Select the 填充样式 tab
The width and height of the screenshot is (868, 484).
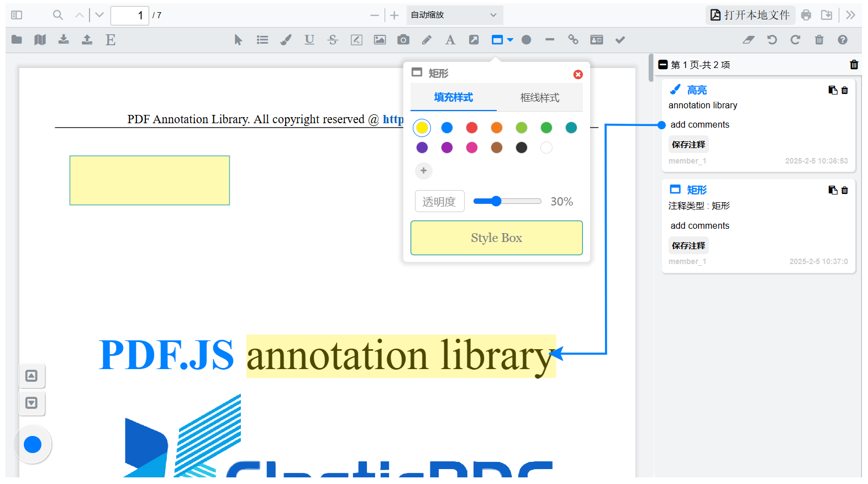click(453, 98)
